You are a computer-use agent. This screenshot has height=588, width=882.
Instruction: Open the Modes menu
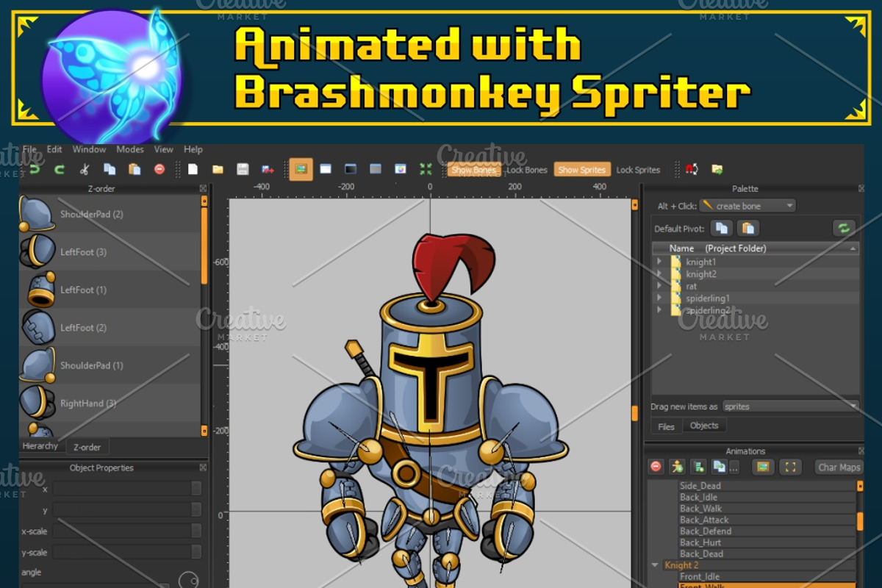coord(130,149)
